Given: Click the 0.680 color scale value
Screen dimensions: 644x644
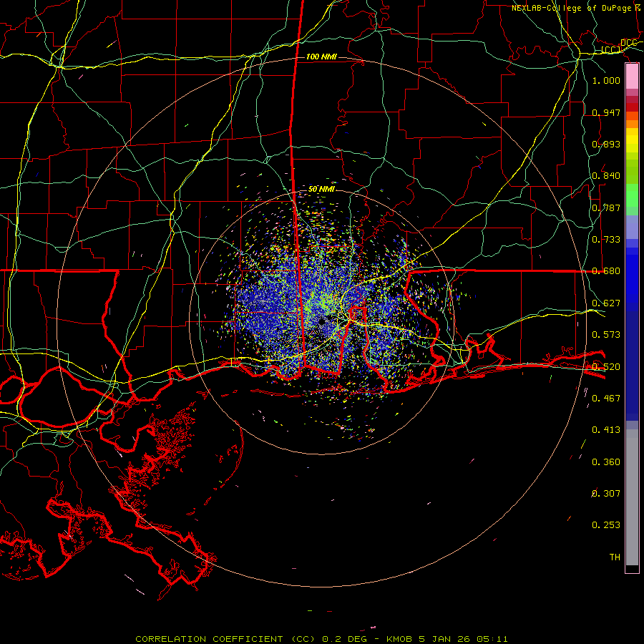Looking at the screenshot, I should (606, 271).
